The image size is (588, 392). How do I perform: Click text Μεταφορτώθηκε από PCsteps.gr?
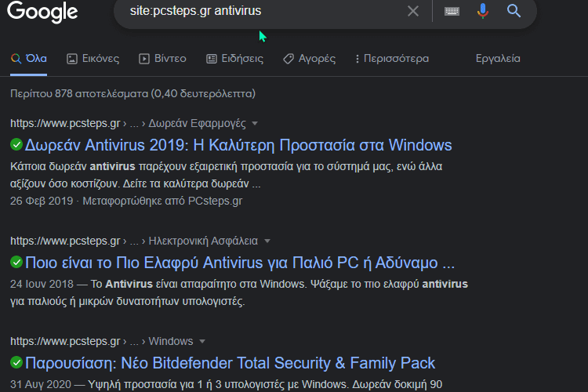[162, 201]
